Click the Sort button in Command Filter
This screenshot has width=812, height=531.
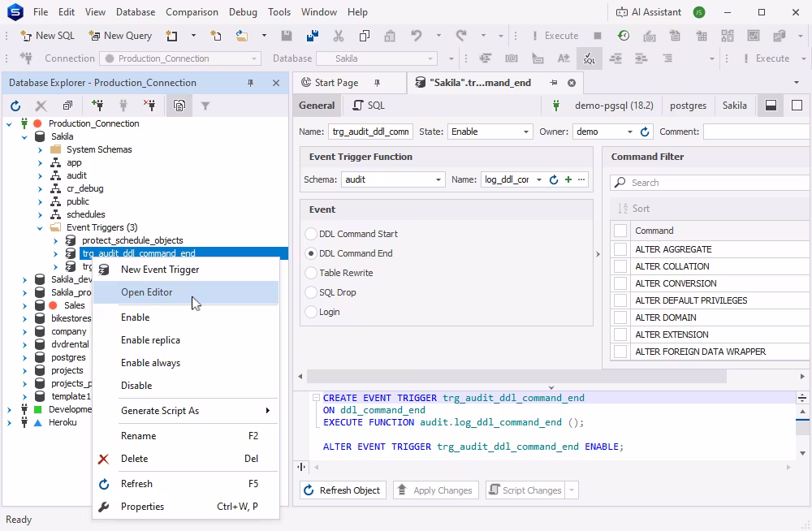(634, 209)
